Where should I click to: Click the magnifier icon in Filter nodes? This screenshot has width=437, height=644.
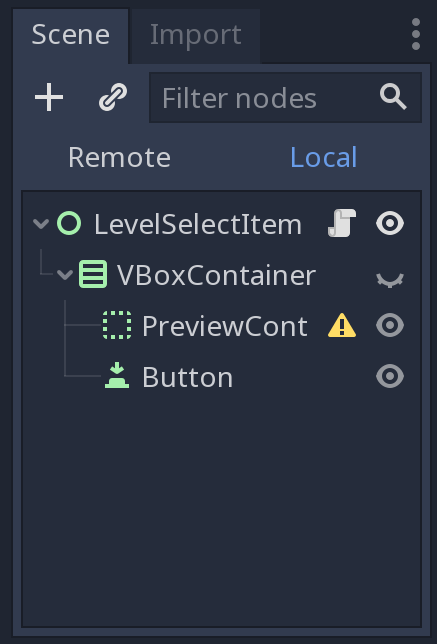pos(393,97)
